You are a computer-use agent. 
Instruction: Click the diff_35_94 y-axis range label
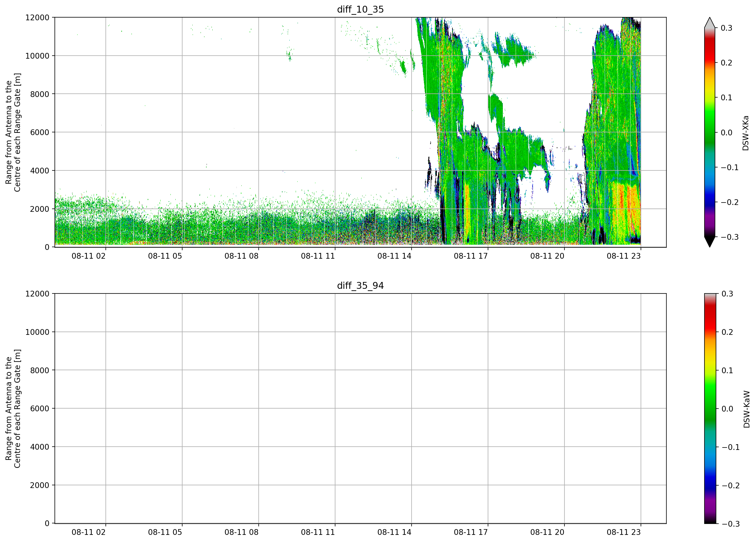coord(13,409)
